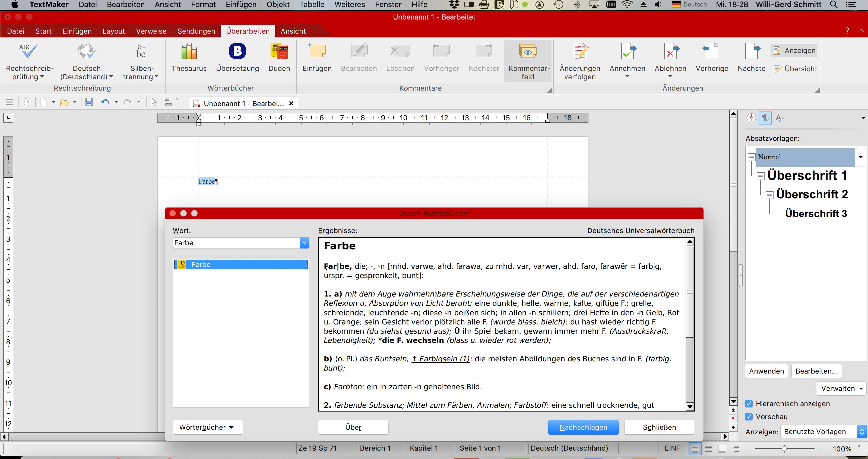Open the Thesaurus tool
This screenshot has width=868, height=459.
point(189,58)
